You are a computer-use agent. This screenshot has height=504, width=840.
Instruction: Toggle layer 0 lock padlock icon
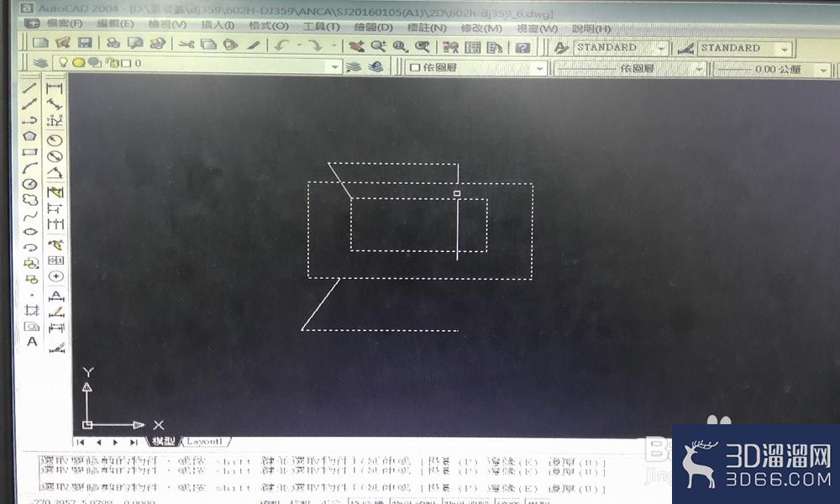(112, 63)
